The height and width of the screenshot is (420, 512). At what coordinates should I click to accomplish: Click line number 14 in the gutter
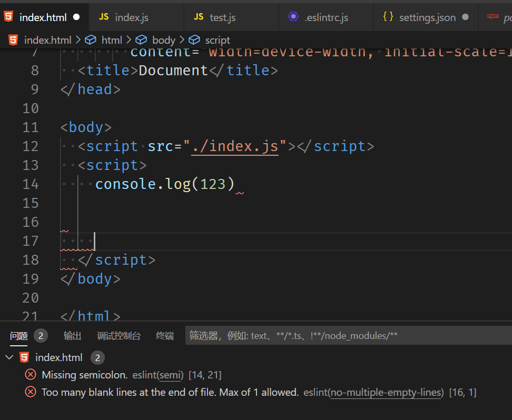click(x=31, y=184)
